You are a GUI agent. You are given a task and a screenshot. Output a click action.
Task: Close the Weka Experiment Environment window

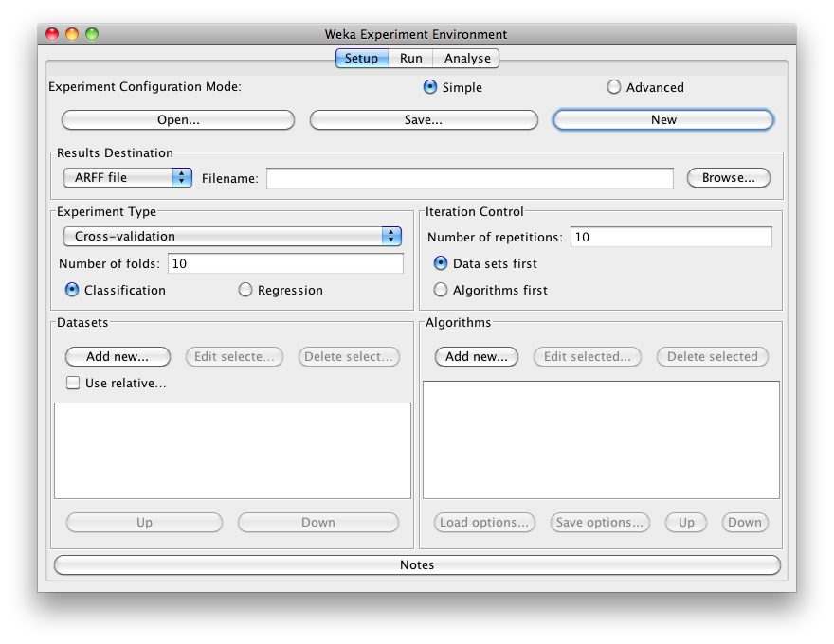(x=52, y=34)
